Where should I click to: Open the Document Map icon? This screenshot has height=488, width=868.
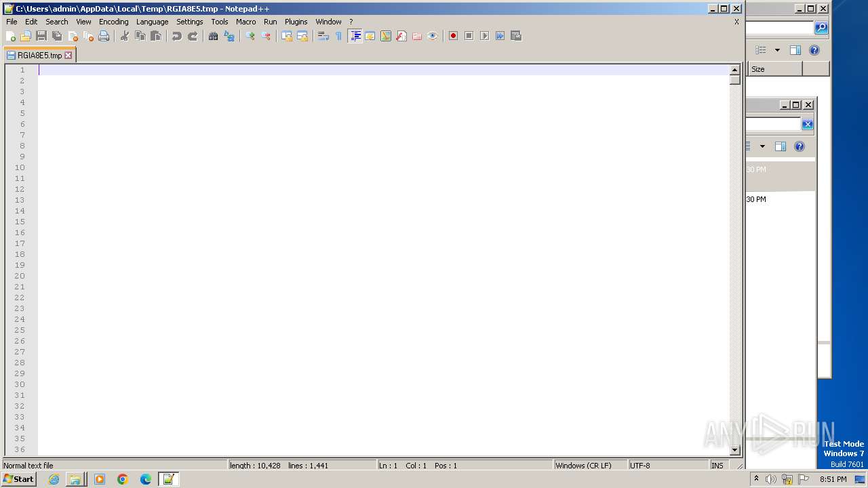[386, 36]
